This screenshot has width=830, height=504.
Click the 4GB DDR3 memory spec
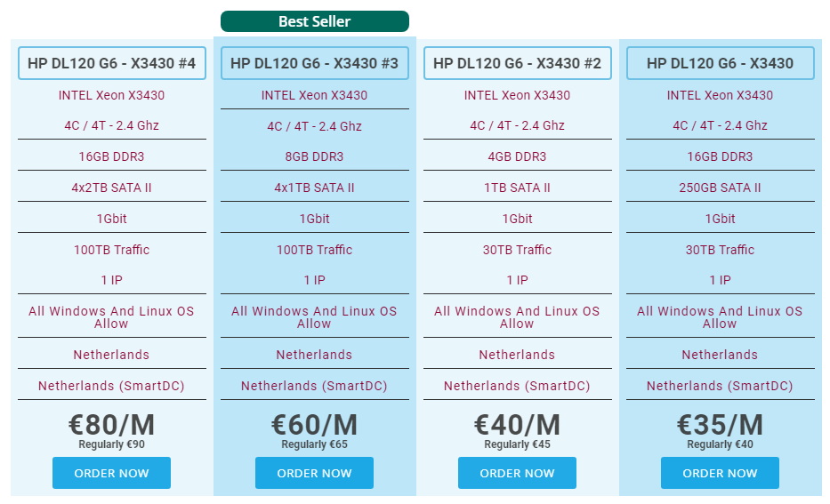pos(517,156)
